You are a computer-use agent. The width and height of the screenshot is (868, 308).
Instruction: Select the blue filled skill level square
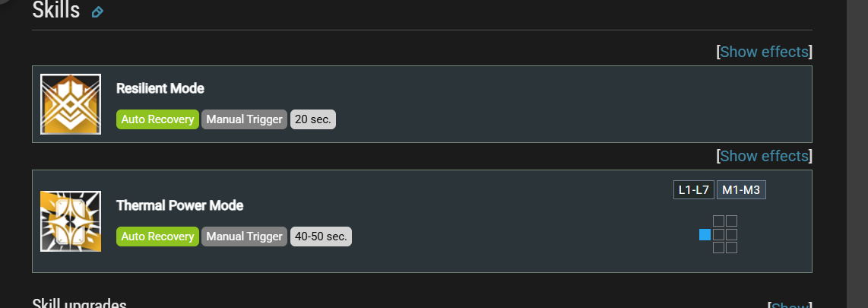click(705, 235)
